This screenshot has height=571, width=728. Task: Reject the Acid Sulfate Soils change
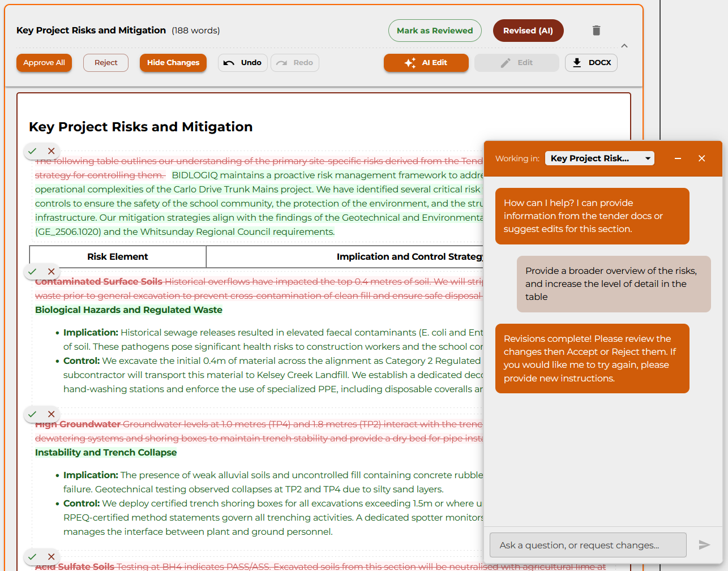52,557
